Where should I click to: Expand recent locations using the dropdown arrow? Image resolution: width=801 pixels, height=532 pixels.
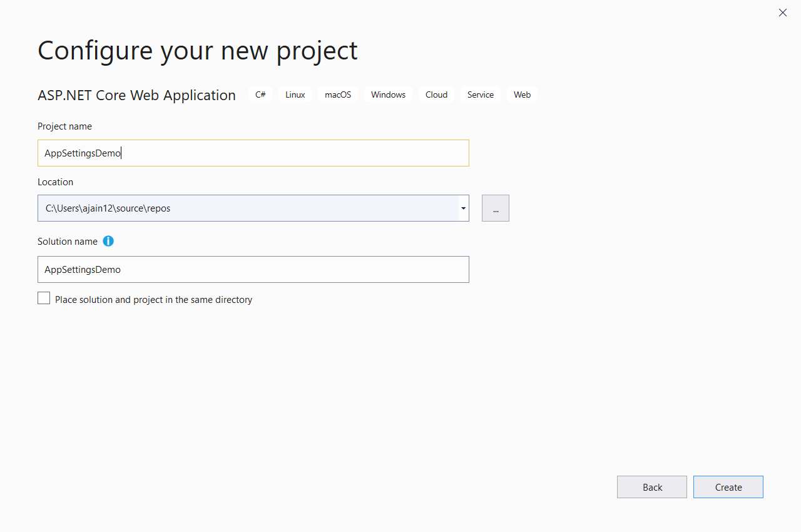pyautogui.click(x=463, y=208)
